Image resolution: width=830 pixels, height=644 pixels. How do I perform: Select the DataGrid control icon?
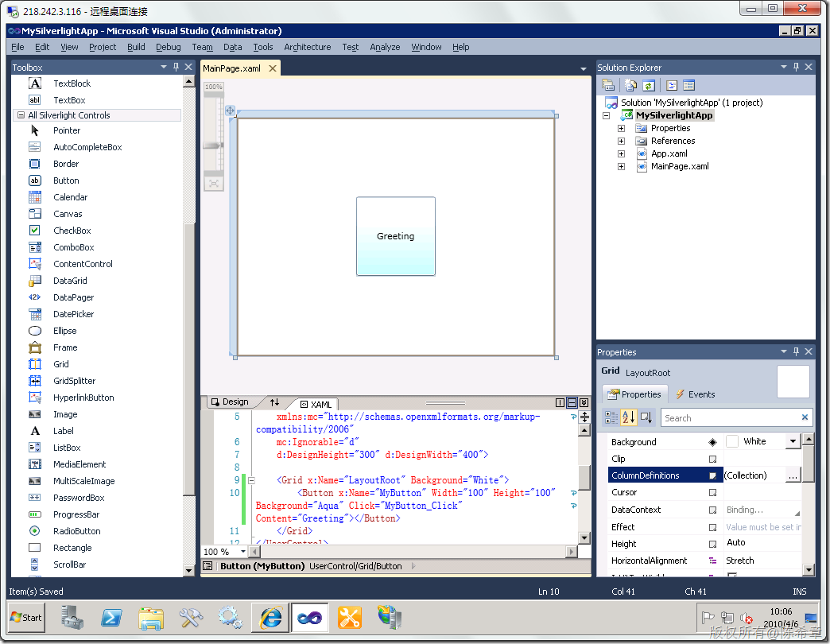click(x=35, y=281)
